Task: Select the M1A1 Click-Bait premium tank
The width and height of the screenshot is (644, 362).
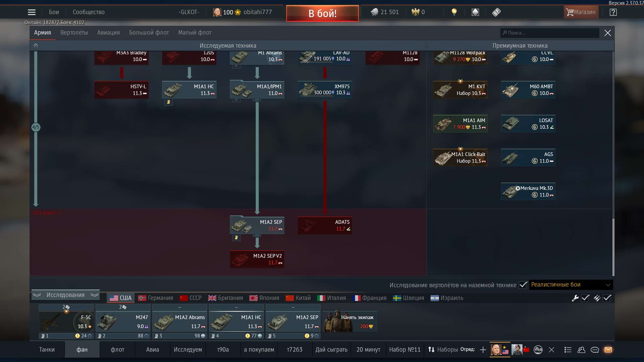Action: pos(460,157)
